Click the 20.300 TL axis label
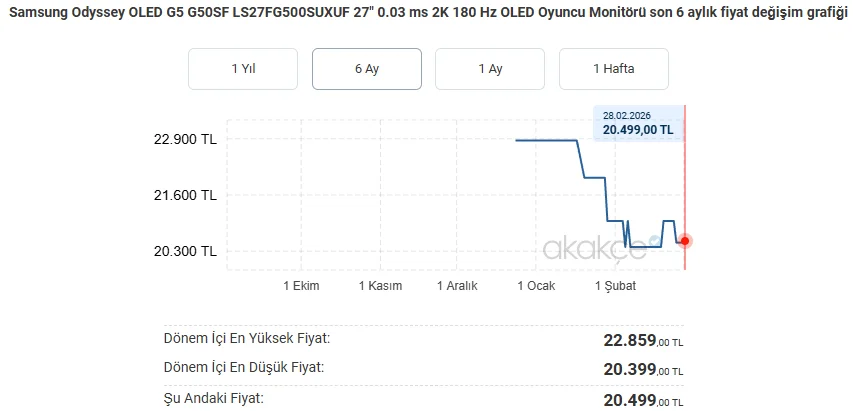The width and height of the screenshot is (853, 411). 185,252
